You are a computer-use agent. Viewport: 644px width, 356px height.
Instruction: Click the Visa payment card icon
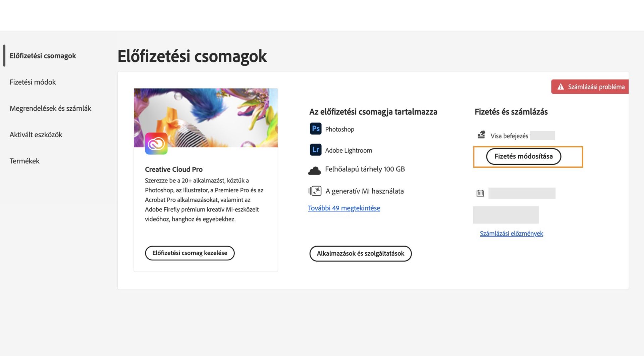tap(482, 135)
